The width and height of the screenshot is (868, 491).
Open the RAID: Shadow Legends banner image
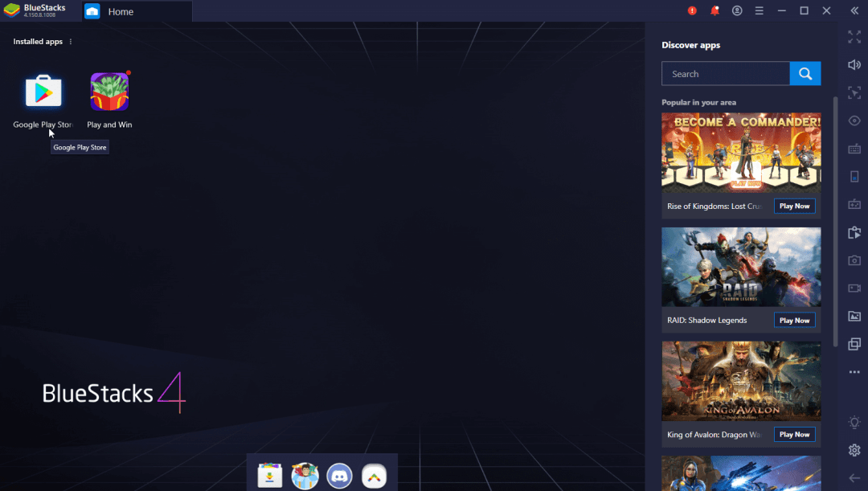point(741,267)
